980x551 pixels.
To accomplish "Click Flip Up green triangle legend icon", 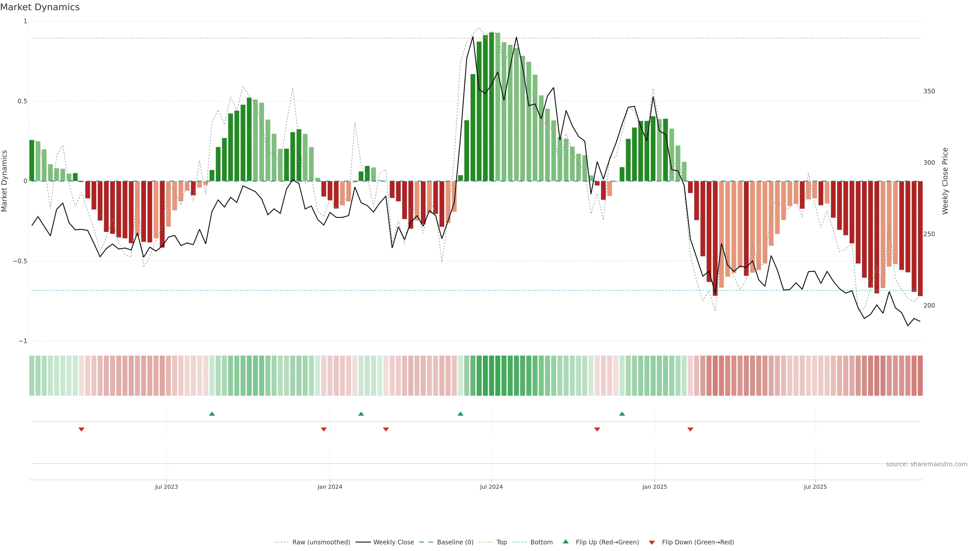I will click(x=566, y=542).
